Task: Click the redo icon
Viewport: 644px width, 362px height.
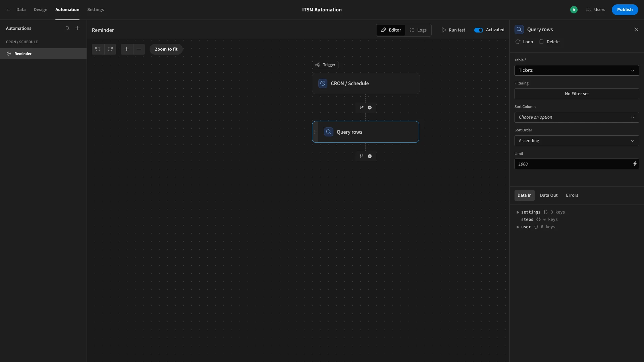Action: point(110,49)
